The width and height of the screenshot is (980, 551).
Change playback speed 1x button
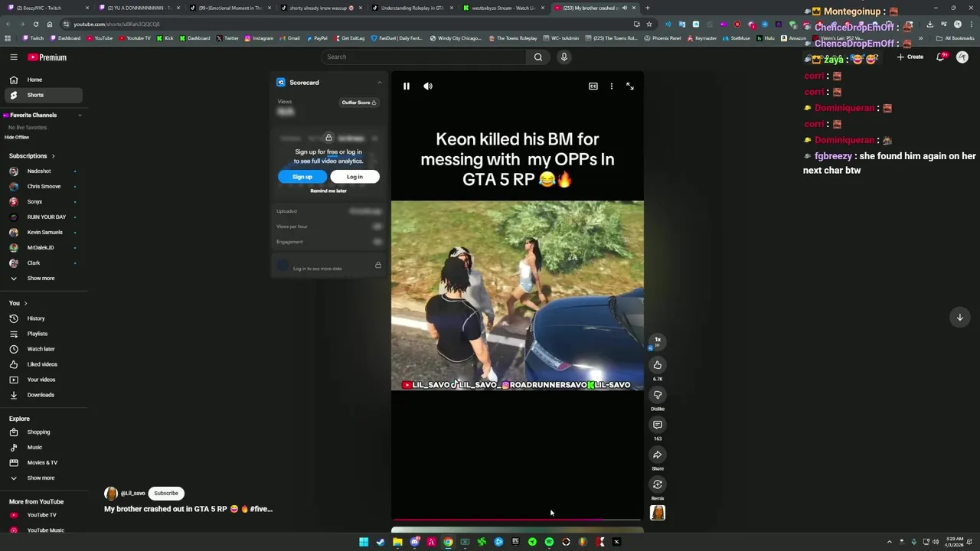click(658, 341)
